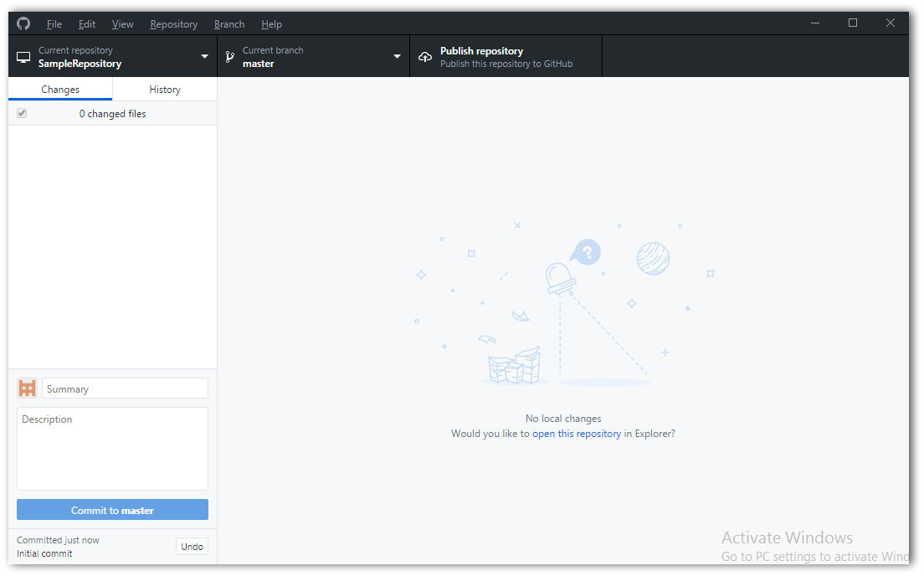Click into the Description text area

[112, 448]
